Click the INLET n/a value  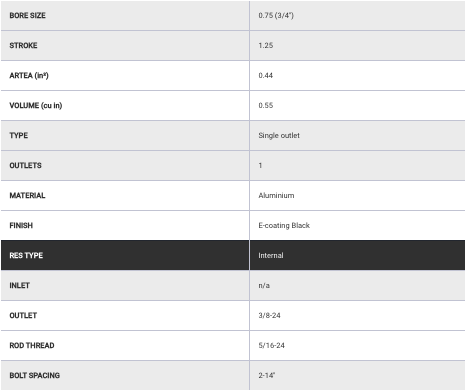(264, 285)
